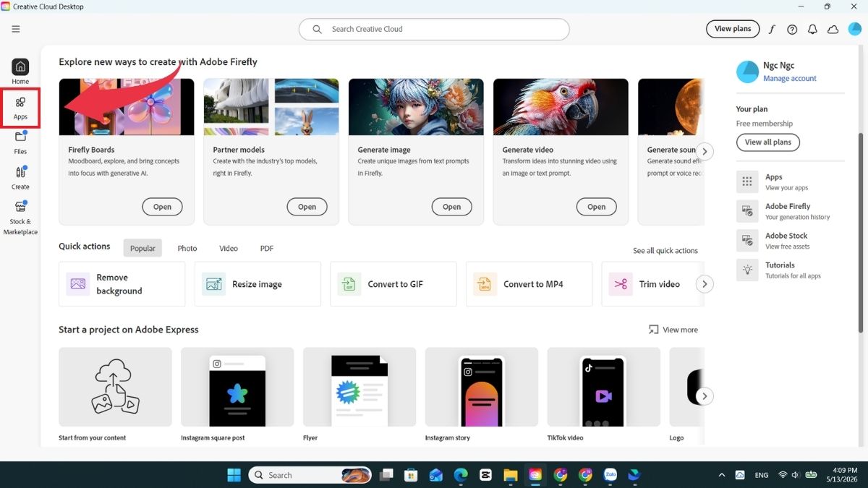This screenshot has height=488, width=868.
Task: Click the Wi-Fi icon in system tray
Action: [x=783, y=475]
